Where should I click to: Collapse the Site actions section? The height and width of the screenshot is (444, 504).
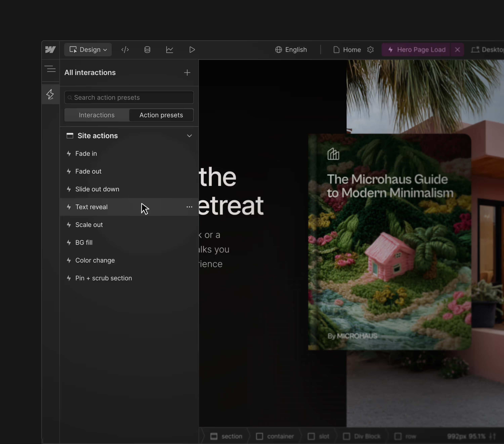pyautogui.click(x=189, y=136)
